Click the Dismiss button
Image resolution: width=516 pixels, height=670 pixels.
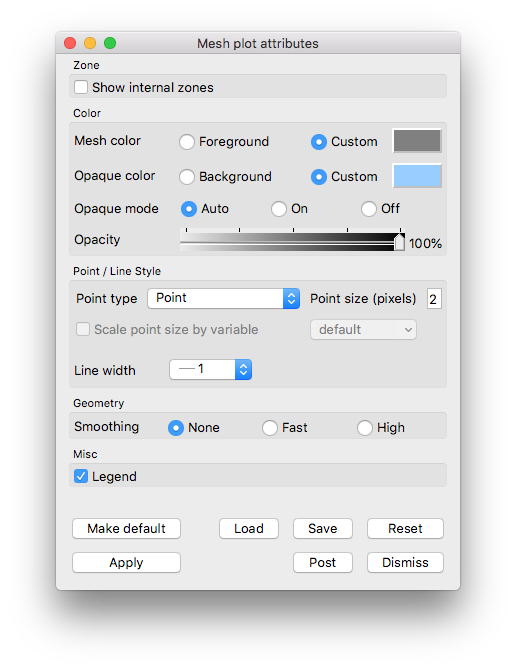(x=405, y=562)
